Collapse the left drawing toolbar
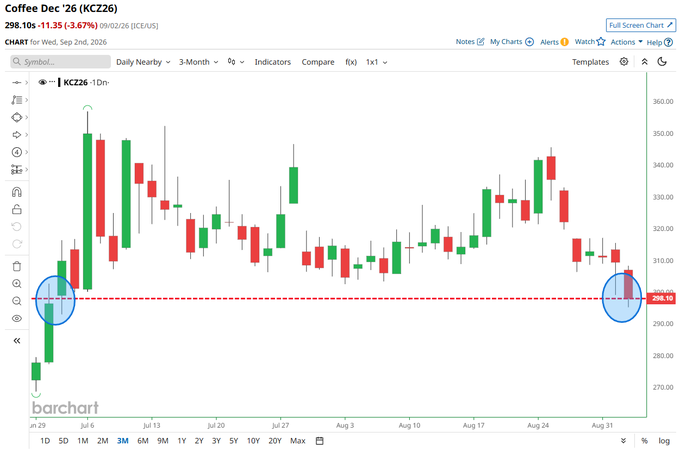Image resolution: width=680 pixels, height=451 pixels. [x=16, y=341]
